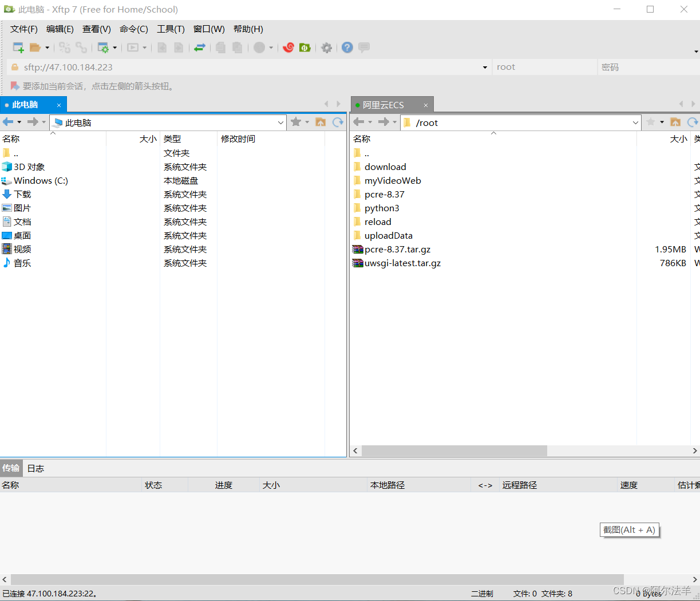Close the 阿里云ECS tab
Image resolution: width=700 pixels, height=601 pixels.
(426, 105)
